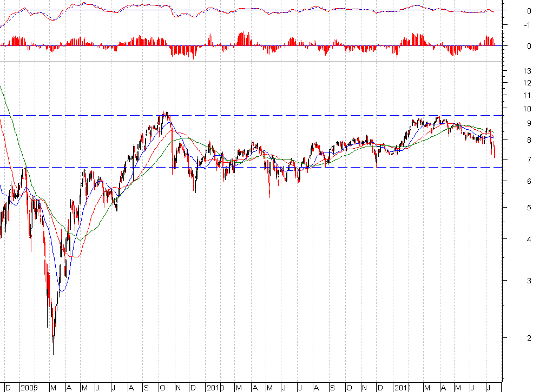
Task: Click price level 12 on the scale
Action: tap(527, 83)
